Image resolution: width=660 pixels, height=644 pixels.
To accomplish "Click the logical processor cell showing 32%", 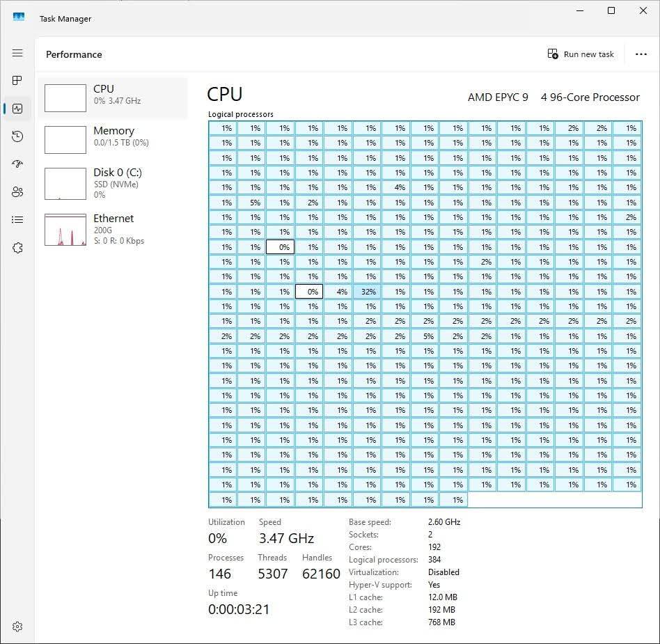I will (x=367, y=292).
